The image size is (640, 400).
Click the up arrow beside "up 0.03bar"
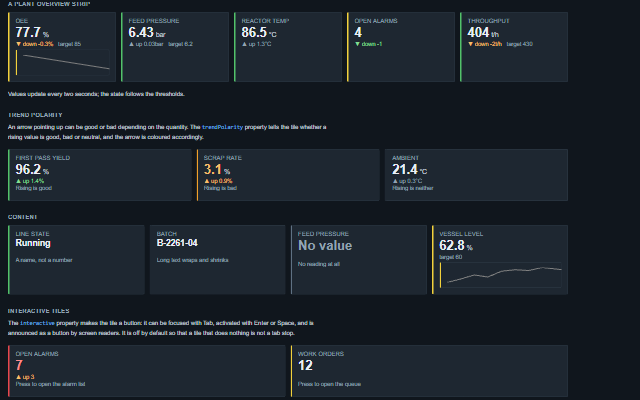tap(131, 44)
